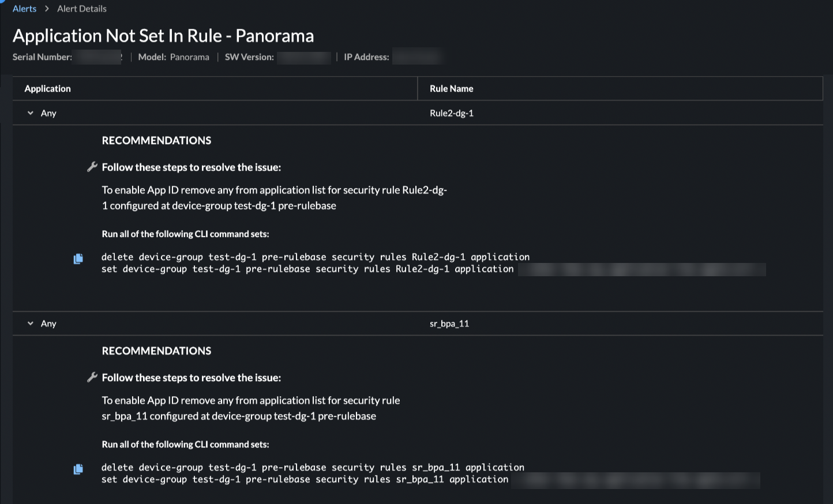Click the Application Not Set In Rule title
This screenshot has height=504, width=833.
coord(163,36)
